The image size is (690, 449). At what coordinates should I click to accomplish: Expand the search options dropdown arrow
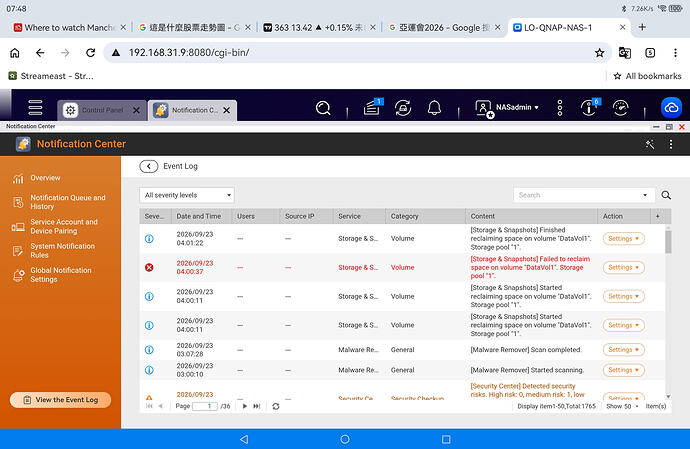click(645, 195)
